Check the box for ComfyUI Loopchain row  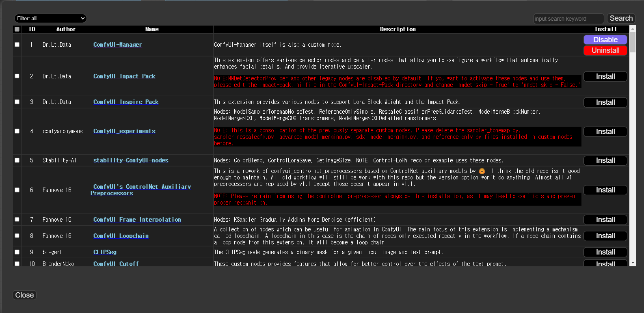(17, 236)
